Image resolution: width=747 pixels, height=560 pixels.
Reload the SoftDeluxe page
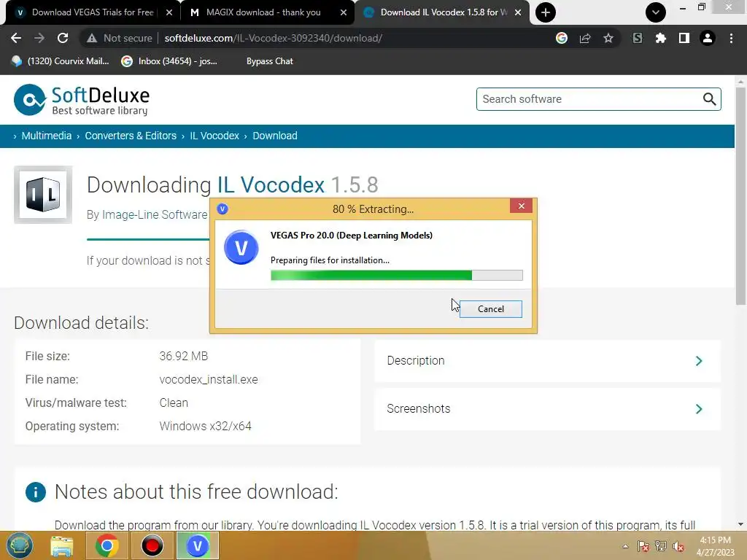63,38
